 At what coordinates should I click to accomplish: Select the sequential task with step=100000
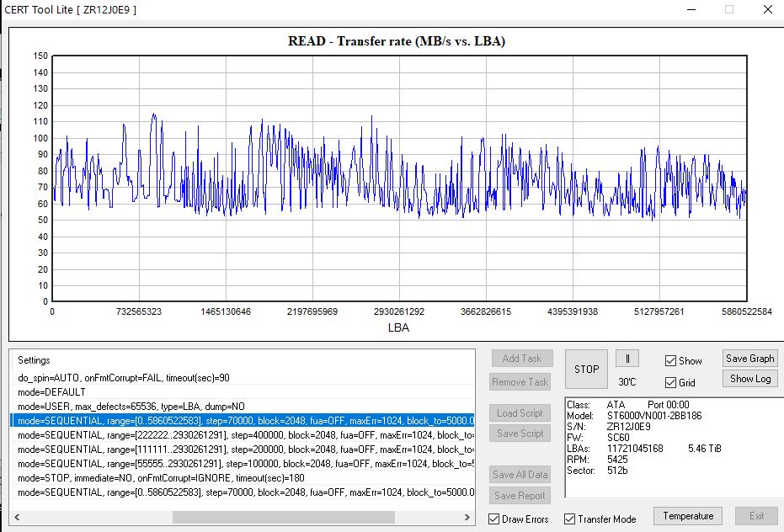click(x=244, y=464)
